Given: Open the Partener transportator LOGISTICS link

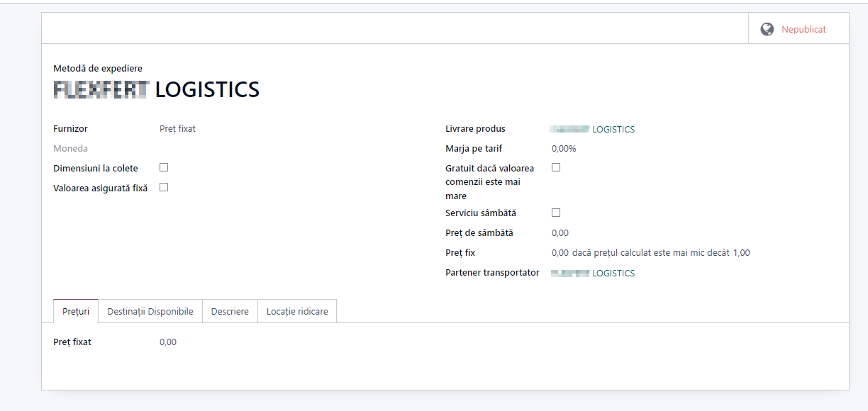Looking at the screenshot, I should point(593,273).
